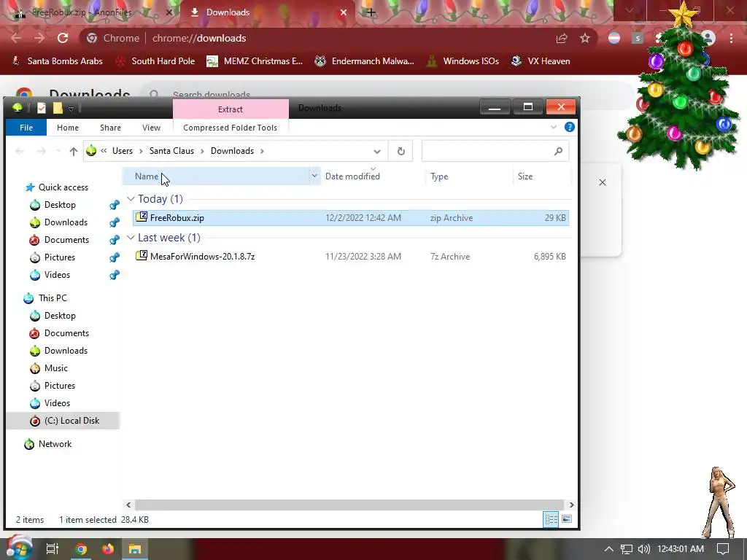Open the Name column filter dropdown

coord(314,176)
